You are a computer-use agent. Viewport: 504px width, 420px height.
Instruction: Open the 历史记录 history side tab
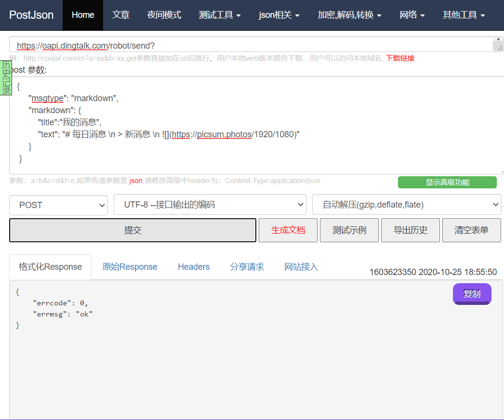click(x=6, y=78)
